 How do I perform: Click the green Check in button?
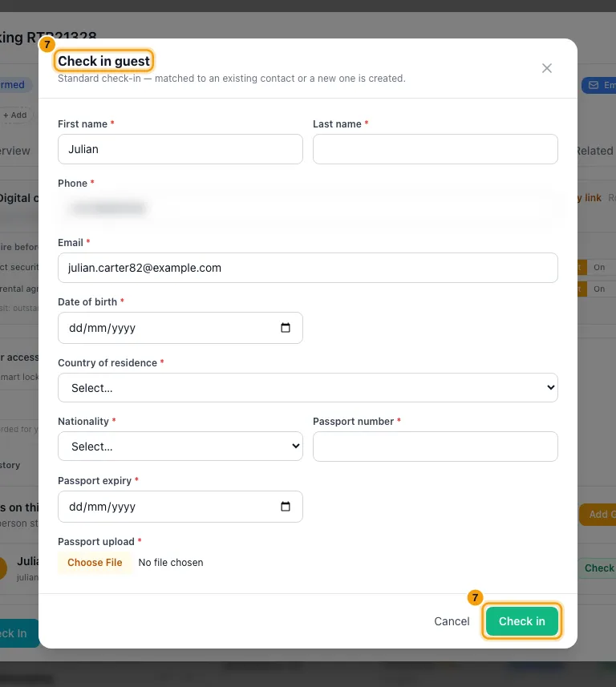pos(521,621)
